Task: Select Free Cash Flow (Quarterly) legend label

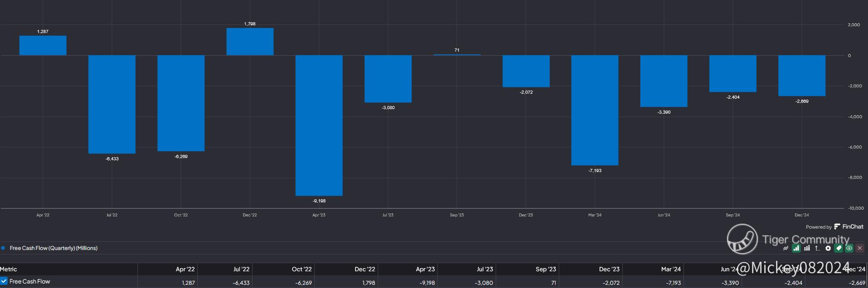Action: click(x=54, y=248)
